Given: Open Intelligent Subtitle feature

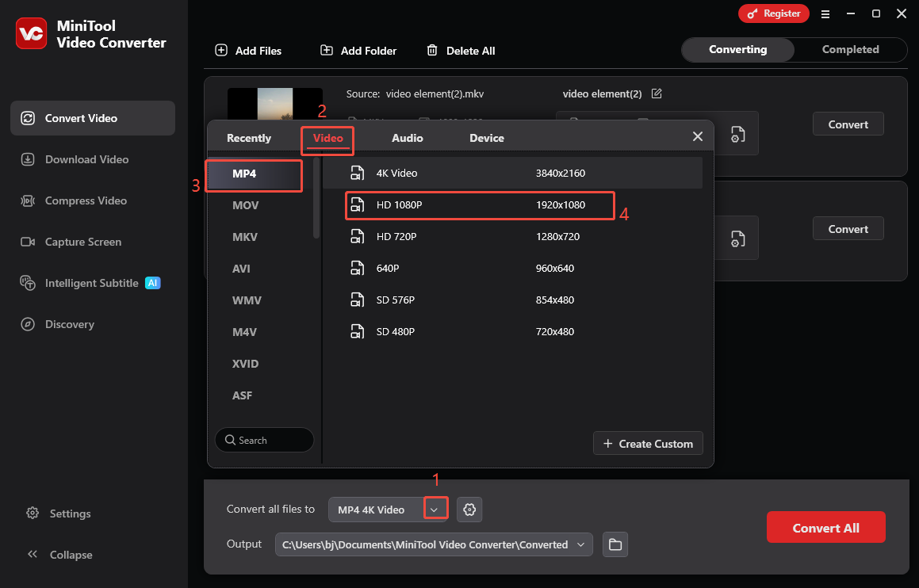Looking at the screenshot, I should (x=93, y=283).
